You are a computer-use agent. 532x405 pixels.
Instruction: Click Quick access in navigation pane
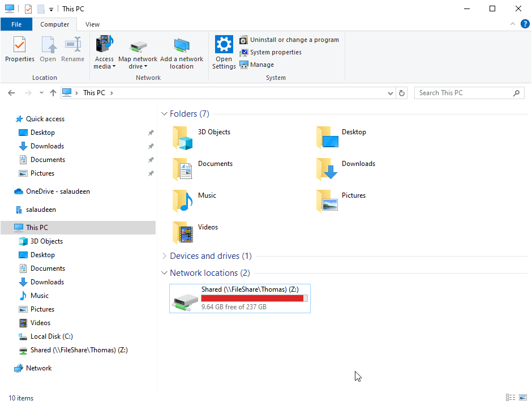[x=45, y=119]
